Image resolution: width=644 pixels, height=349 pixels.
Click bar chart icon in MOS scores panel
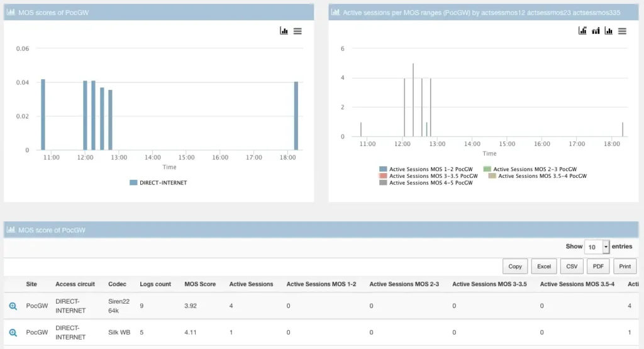(284, 31)
